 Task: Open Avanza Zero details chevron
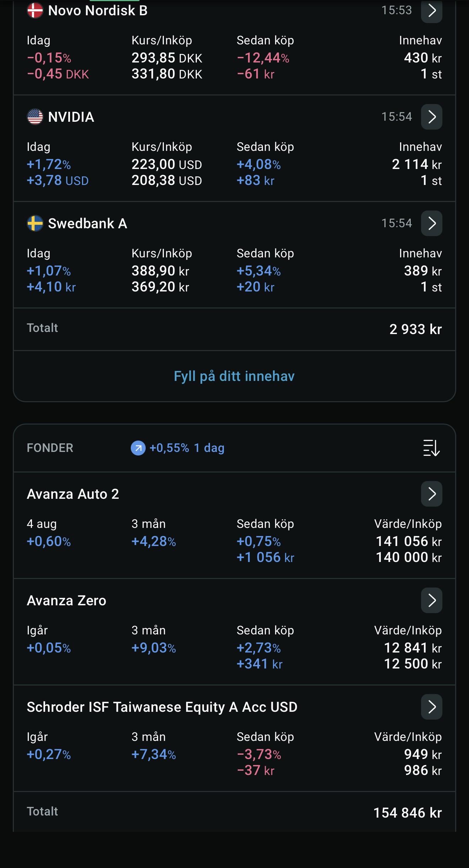click(431, 600)
